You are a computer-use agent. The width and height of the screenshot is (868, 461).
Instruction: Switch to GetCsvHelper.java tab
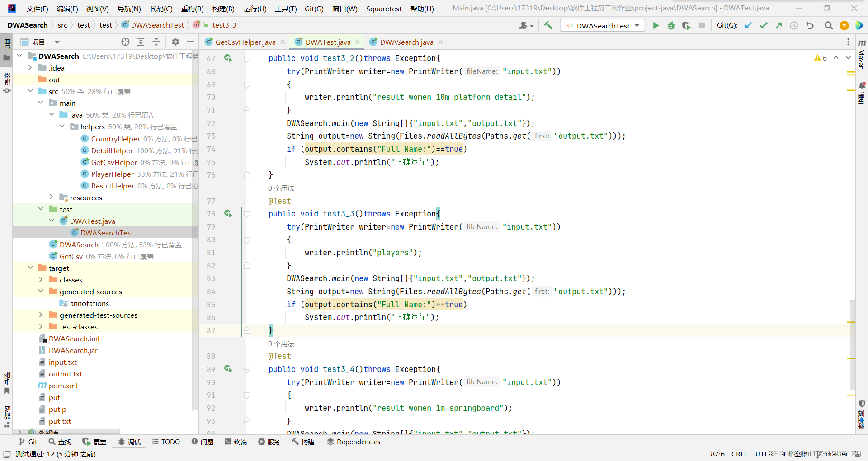tap(245, 42)
